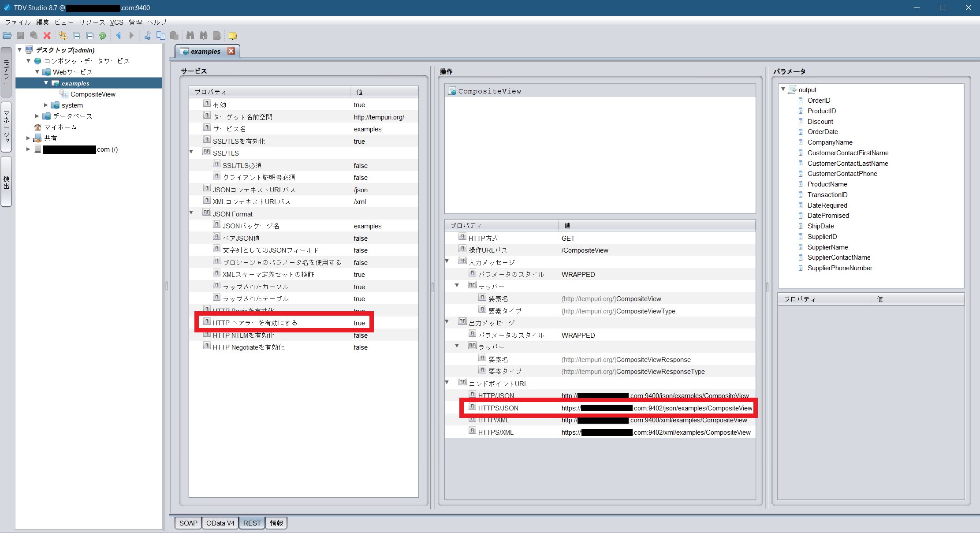Collapse the examples tree node
The width and height of the screenshot is (980, 533).
[x=46, y=83]
